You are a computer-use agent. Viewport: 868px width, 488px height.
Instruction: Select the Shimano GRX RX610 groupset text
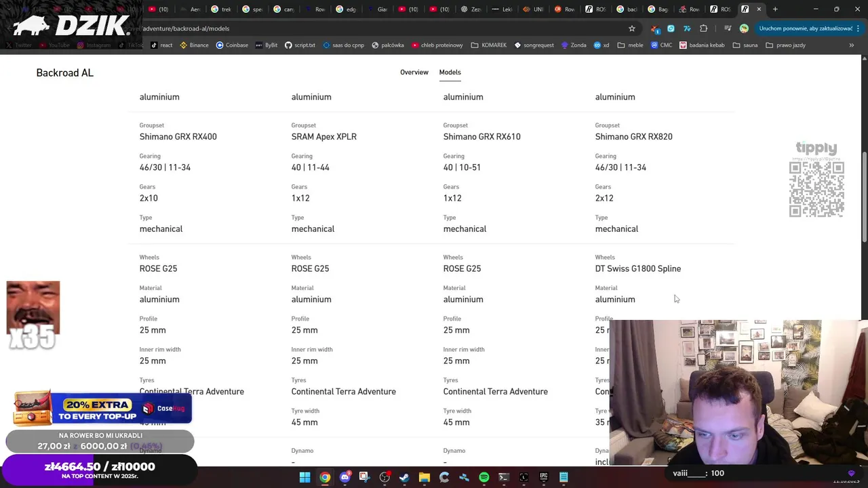click(482, 136)
